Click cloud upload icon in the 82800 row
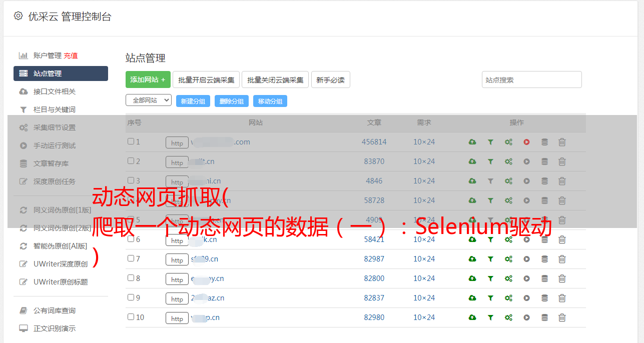 click(472, 278)
